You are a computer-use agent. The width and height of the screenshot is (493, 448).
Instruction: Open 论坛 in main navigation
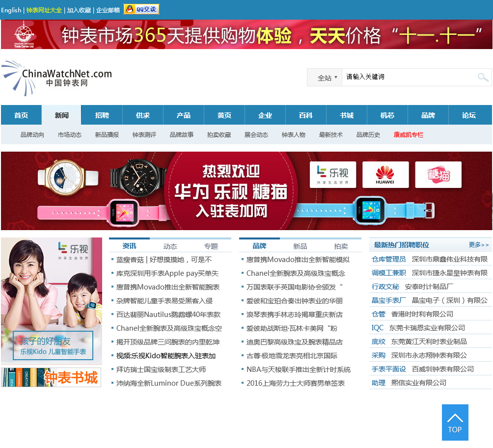point(469,115)
